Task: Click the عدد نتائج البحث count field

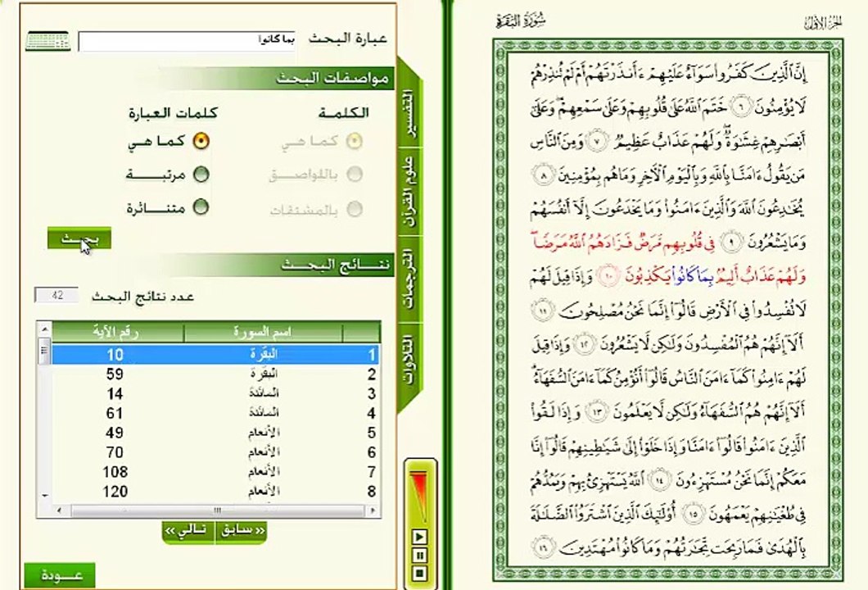Action: tap(57, 295)
